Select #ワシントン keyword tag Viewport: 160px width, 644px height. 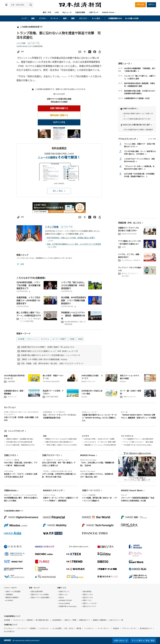pyautogui.click(x=33, y=339)
